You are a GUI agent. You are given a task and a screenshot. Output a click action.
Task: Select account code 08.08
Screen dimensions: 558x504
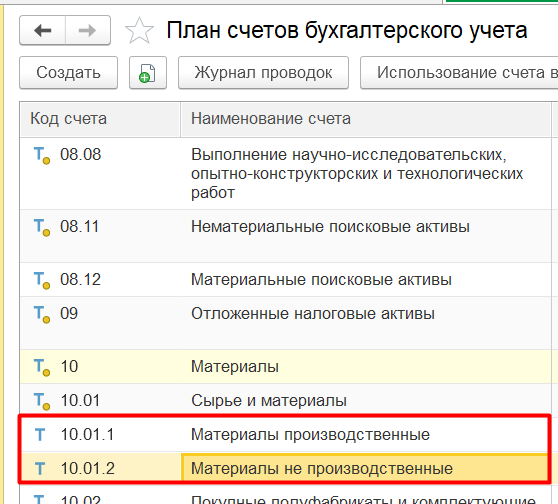coord(80,155)
